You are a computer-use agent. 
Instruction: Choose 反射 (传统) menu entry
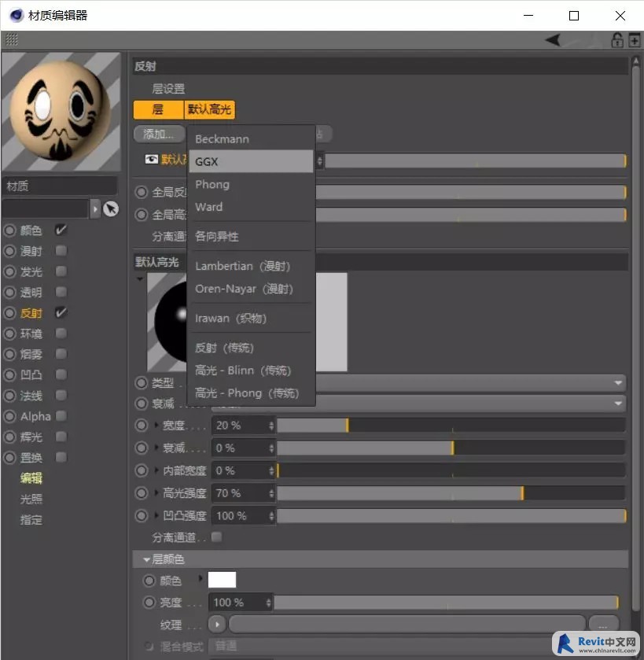251,348
